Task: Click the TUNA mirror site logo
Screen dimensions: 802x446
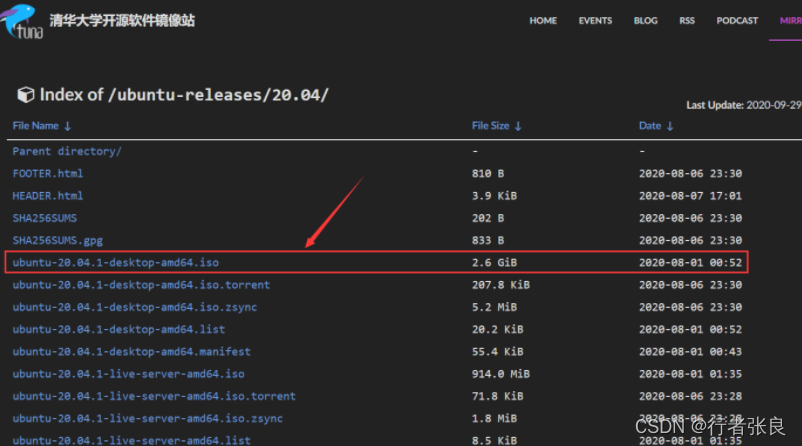Action: [21, 21]
